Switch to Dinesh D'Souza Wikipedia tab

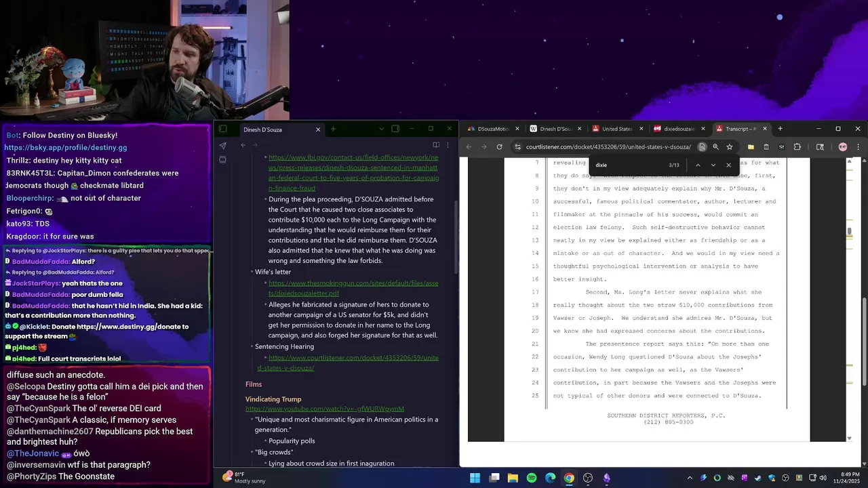pyautogui.click(x=555, y=129)
